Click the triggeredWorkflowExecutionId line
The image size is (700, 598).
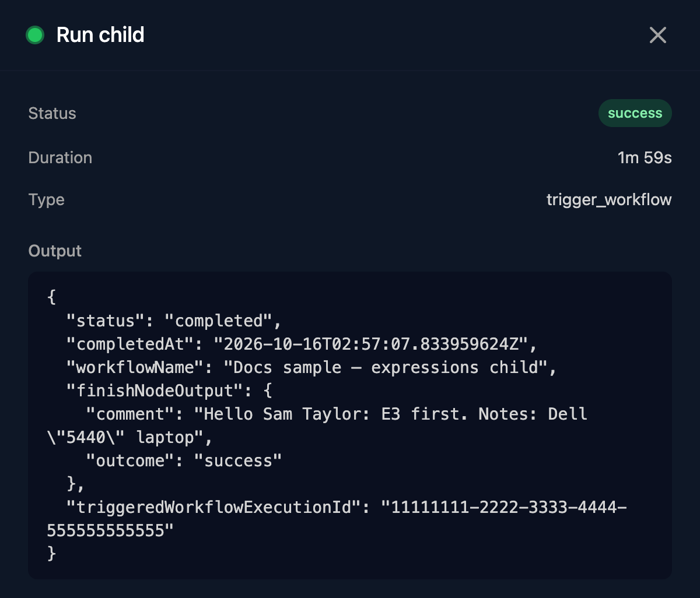346,507
